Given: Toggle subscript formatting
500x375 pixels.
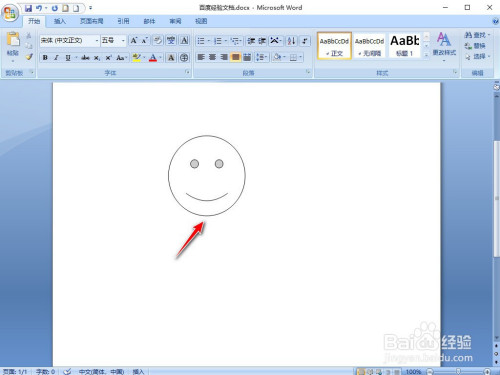Looking at the screenshot, I should click(x=97, y=58).
